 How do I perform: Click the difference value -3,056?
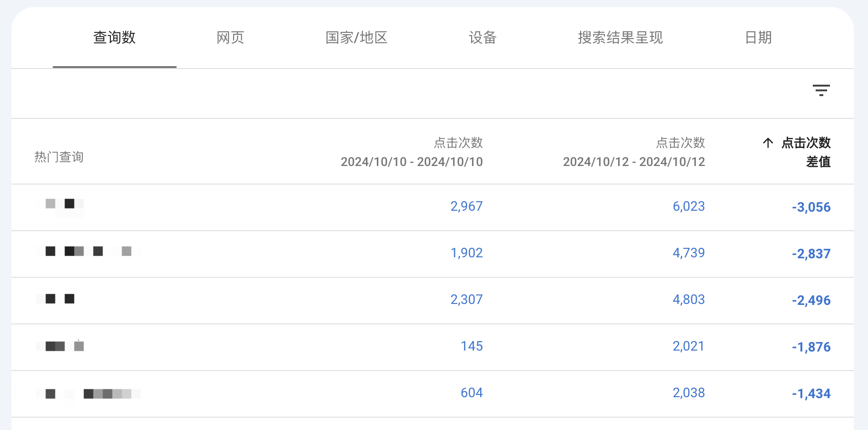click(811, 207)
